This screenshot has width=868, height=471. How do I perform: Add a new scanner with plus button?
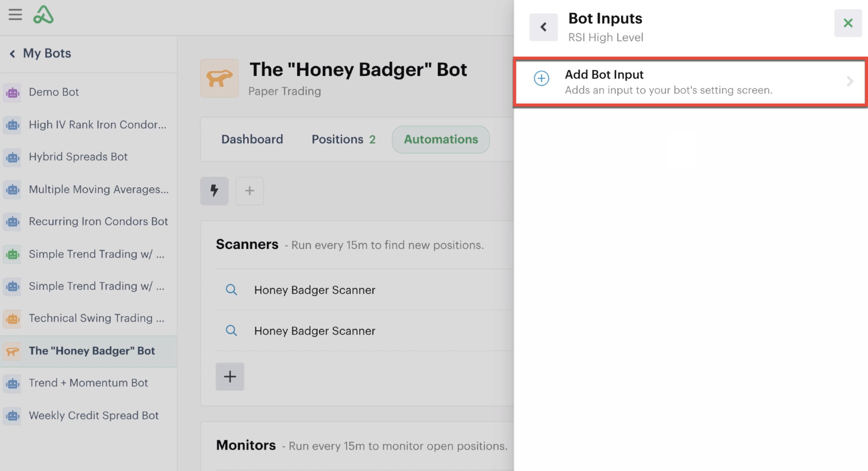(230, 376)
